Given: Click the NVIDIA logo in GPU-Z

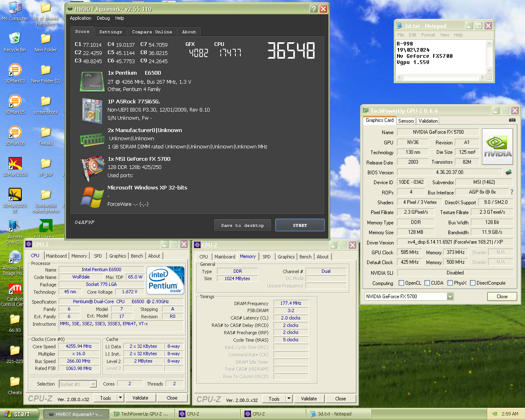Looking at the screenshot, I should coord(498,147).
